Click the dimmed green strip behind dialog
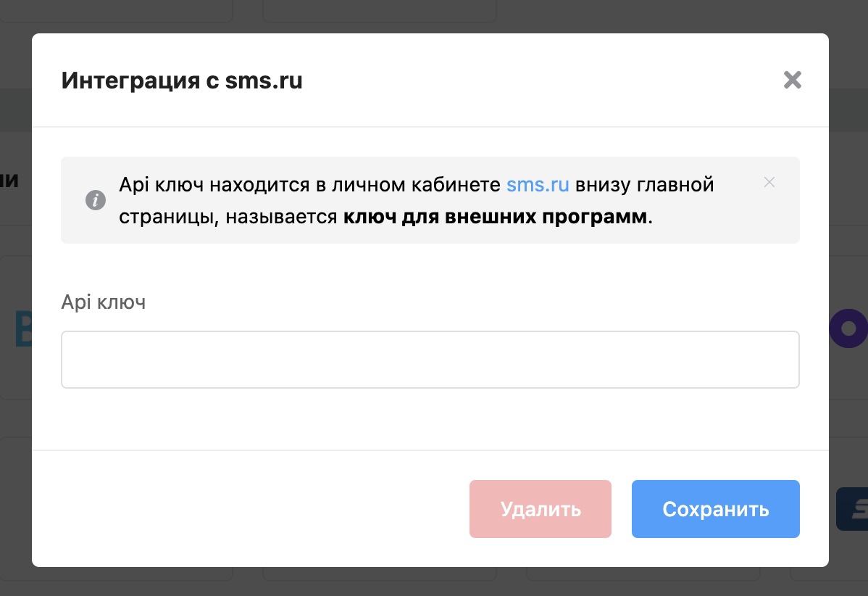 (x=16, y=109)
